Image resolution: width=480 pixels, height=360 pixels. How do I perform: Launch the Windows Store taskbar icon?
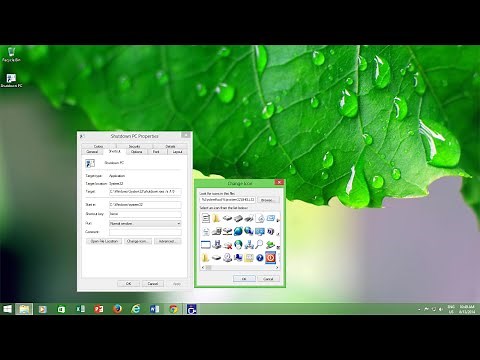tap(61, 309)
